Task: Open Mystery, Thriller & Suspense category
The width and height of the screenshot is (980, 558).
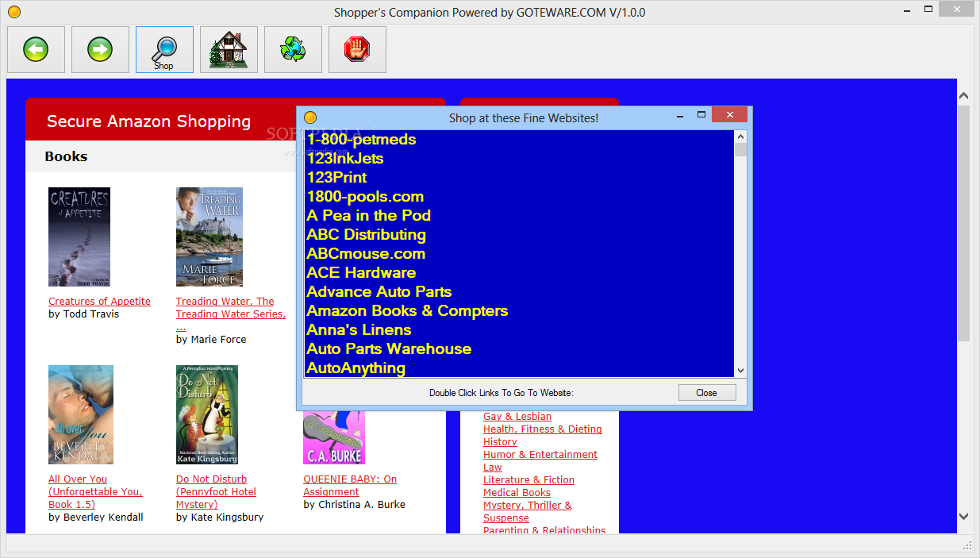Action: click(x=528, y=512)
